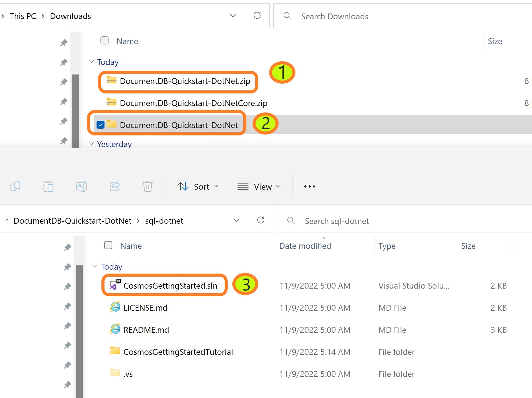Image resolution: width=532 pixels, height=398 pixels.
Task: Click the Visual Studio Solu... type cell
Action: pyautogui.click(x=414, y=286)
